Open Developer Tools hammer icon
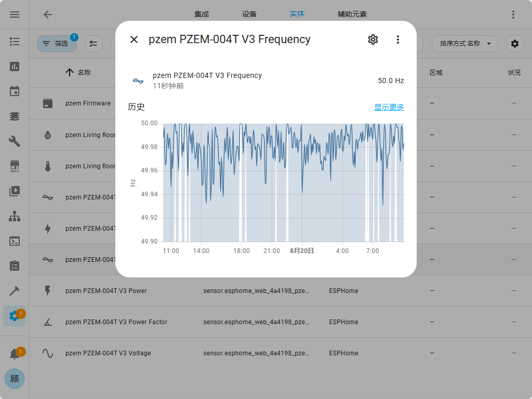Viewport: 532px width, 399px height. click(15, 291)
